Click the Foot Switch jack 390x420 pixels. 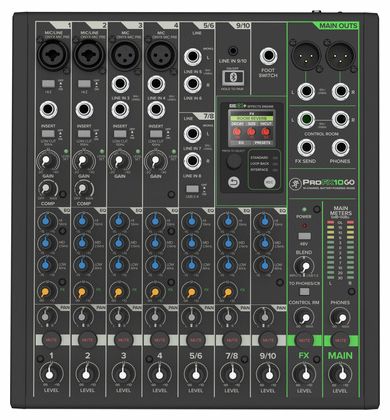[268, 56]
